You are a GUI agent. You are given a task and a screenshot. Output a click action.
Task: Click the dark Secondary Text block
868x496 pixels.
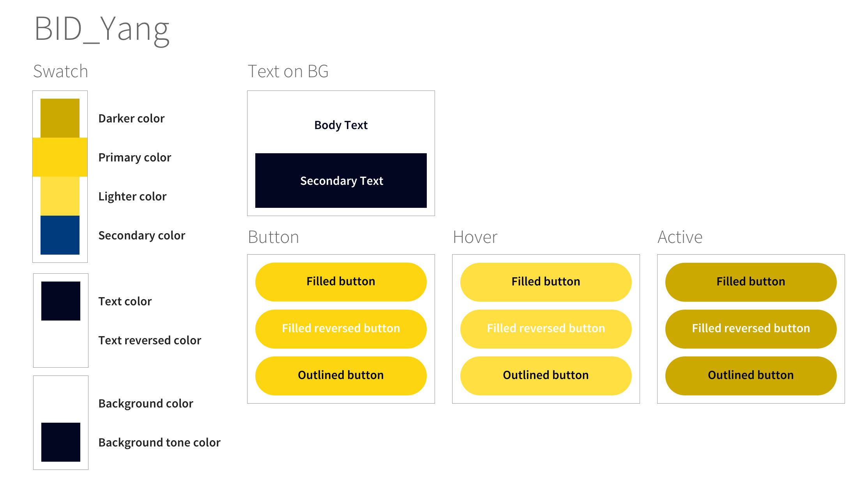(x=341, y=181)
